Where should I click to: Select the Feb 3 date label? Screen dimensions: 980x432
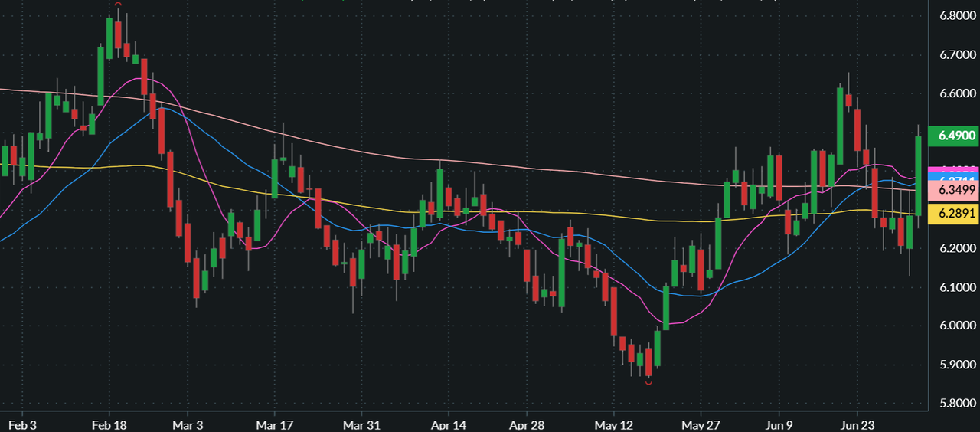[21, 424]
